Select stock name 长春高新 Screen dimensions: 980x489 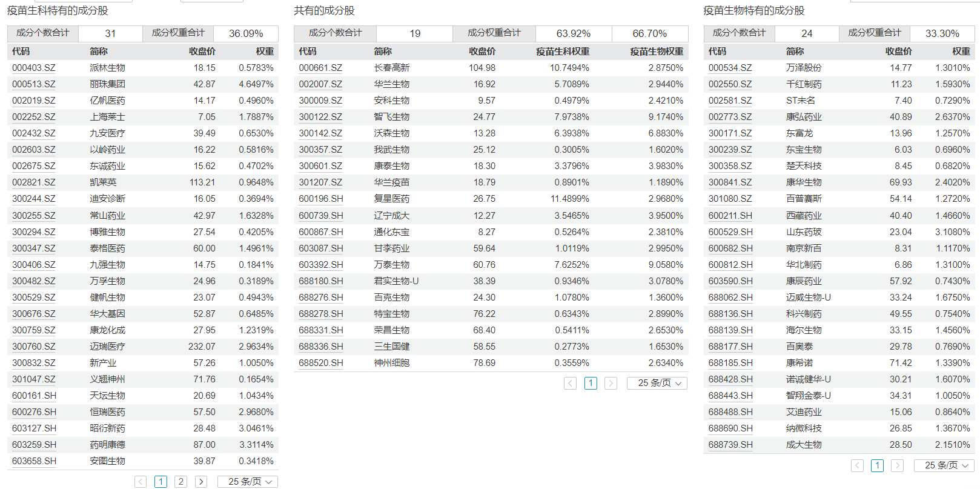click(392, 68)
